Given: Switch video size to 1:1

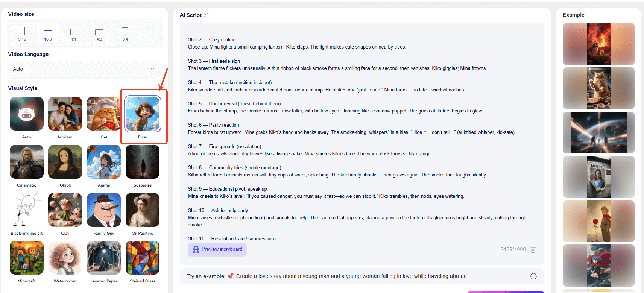Looking at the screenshot, I should pos(74,33).
